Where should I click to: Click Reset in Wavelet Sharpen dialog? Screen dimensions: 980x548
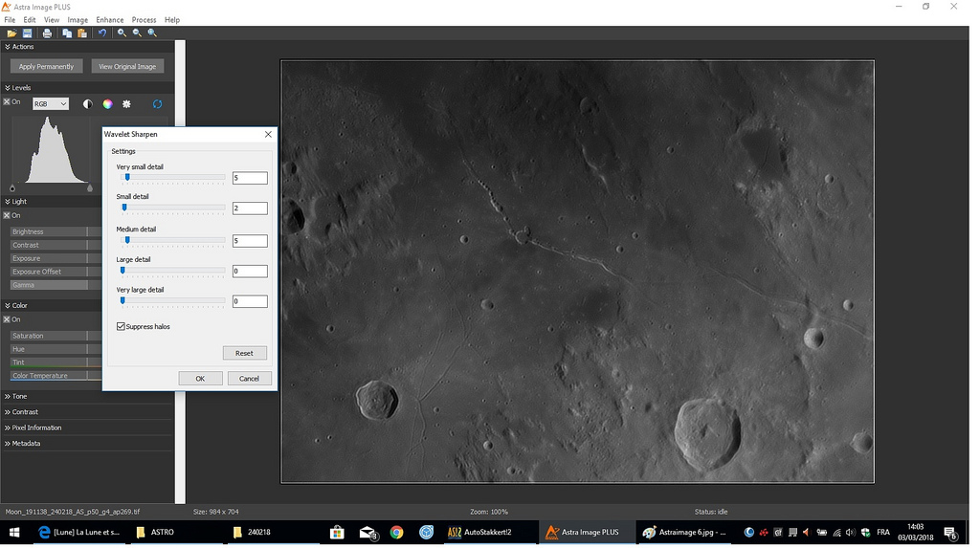coord(244,354)
